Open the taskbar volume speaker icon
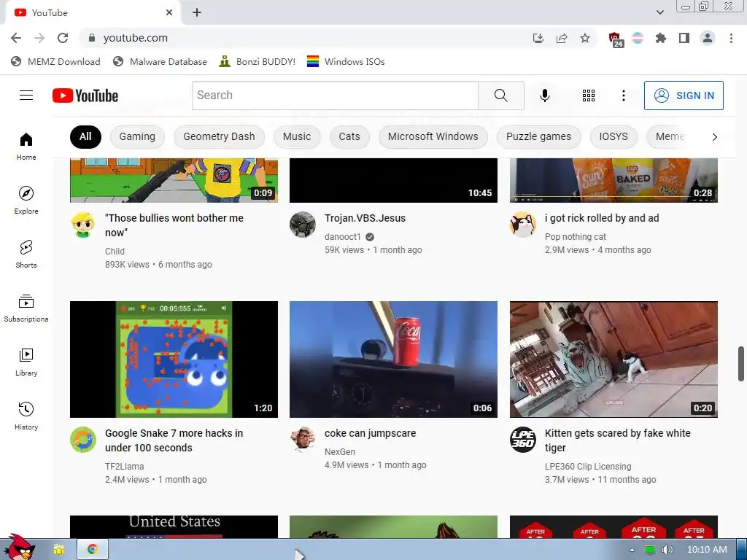This screenshot has height=560, width=747. 667,550
